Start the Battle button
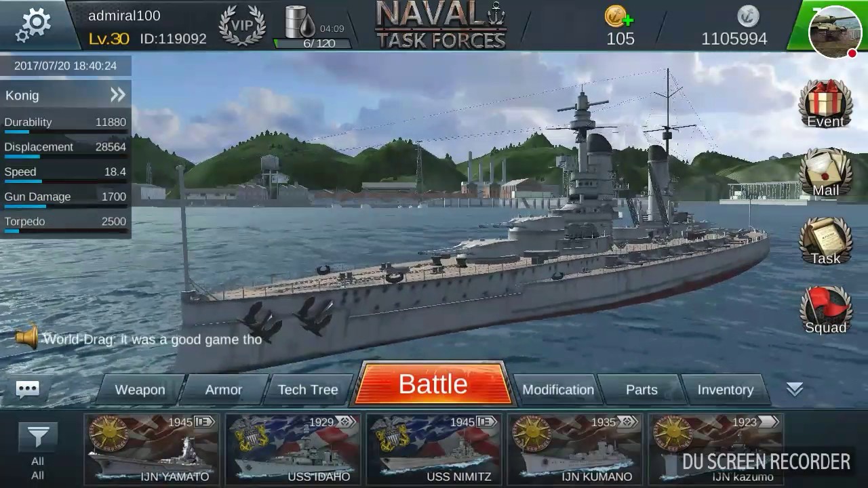 click(x=433, y=384)
